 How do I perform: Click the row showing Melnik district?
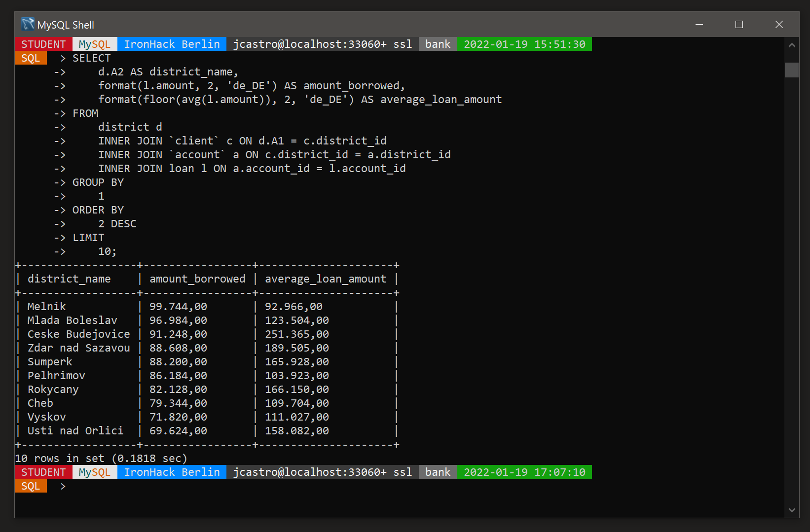point(46,306)
